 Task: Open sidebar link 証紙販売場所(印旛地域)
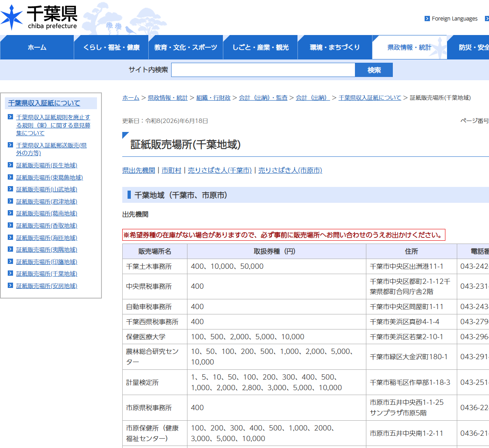click(47, 261)
